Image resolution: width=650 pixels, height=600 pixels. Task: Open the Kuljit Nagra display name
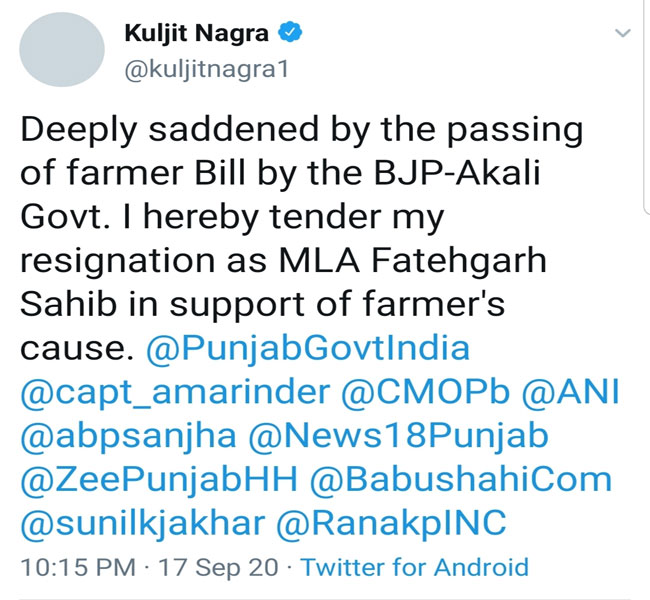pyautogui.click(x=196, y=33)
